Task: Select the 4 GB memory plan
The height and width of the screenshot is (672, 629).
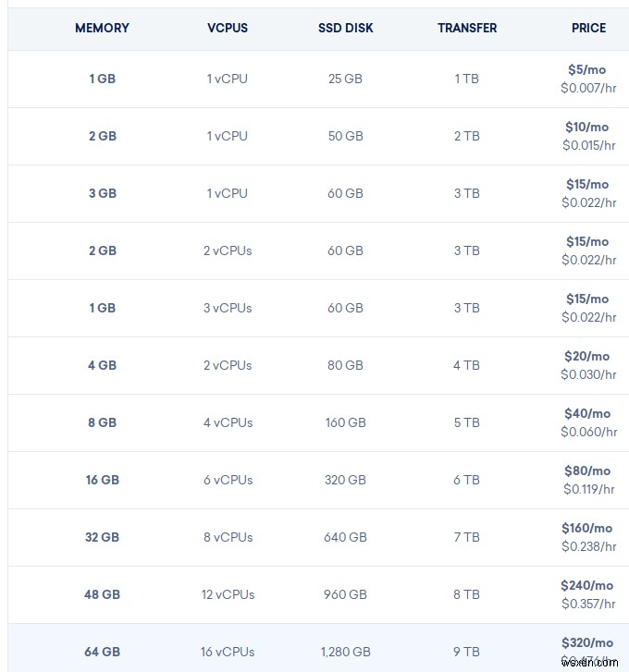Action: click(x=102, y=365)
